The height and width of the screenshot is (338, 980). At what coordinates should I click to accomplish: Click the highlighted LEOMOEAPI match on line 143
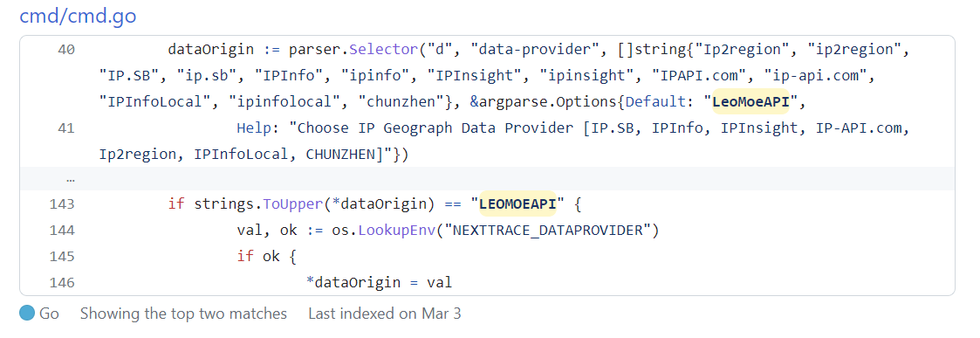pos(517,204)
